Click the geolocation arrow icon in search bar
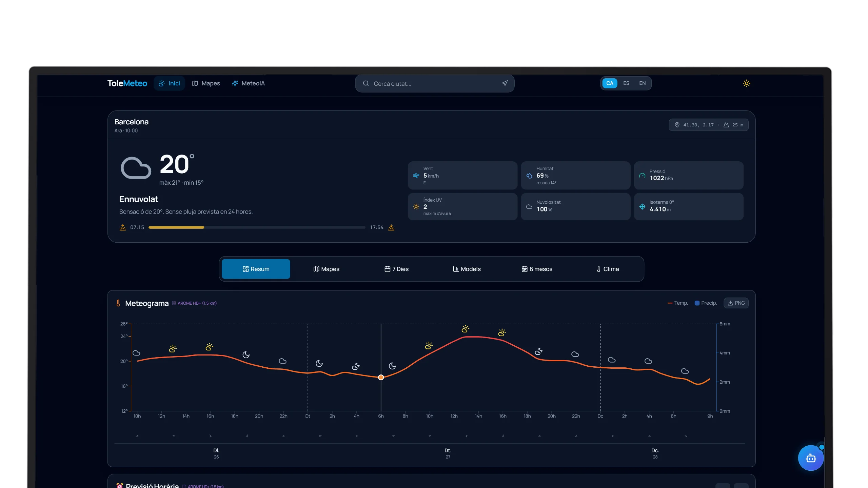The image size is (868, 488). [x=505, y=83]
